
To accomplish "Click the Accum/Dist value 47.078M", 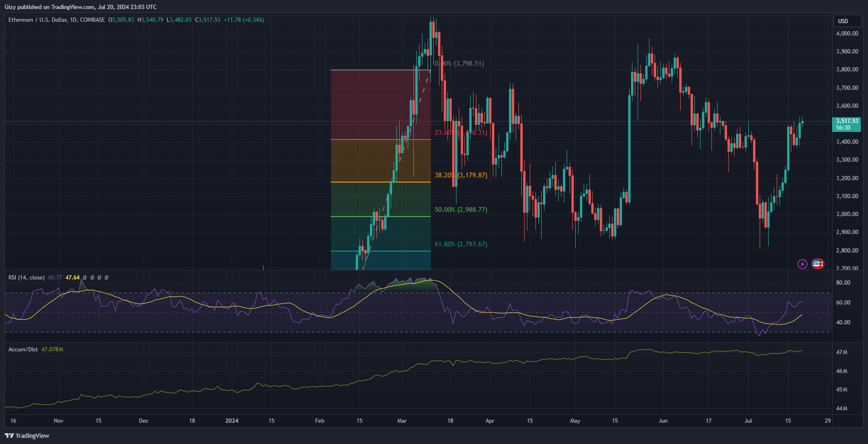I will tap(52, 349).
